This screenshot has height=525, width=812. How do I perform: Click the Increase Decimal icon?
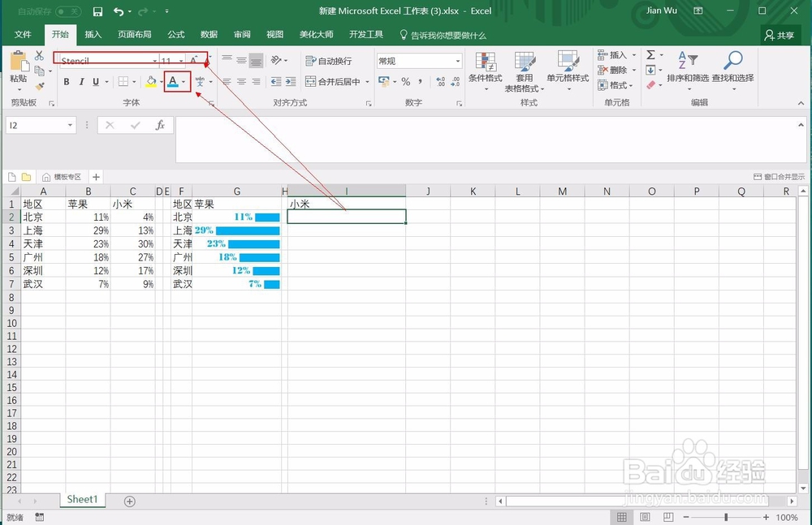point(440,81)
